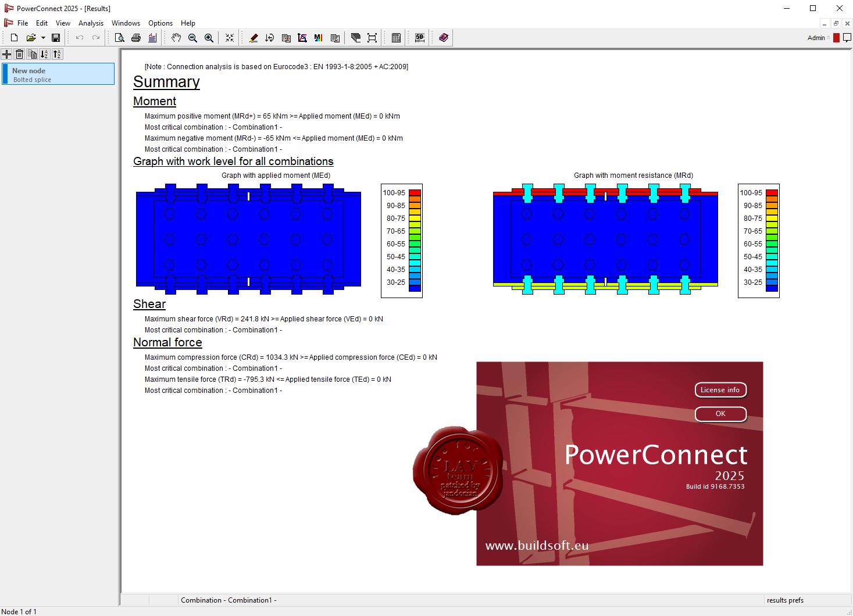Open a file using the folder icon
The width and height of the screenshot is (853, 616).
(31, 38)
